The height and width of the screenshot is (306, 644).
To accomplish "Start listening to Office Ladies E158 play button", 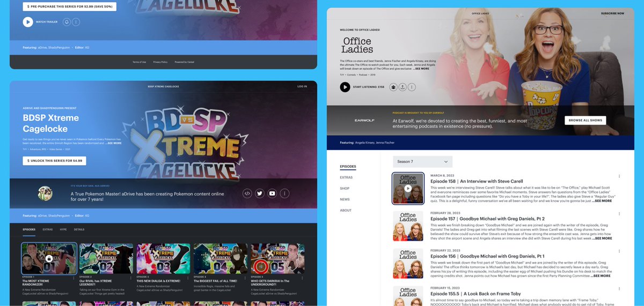I will pos(345,87).
